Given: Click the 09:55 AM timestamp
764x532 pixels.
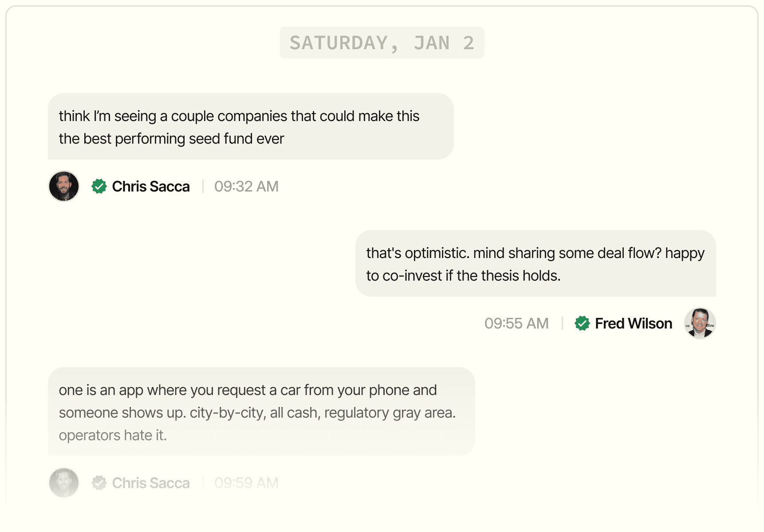Looking at the screenshot, I should [x=516, y=323].
